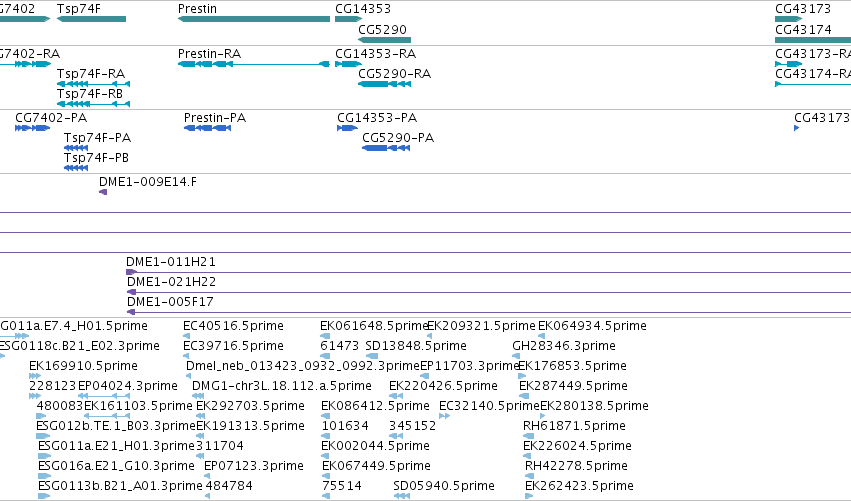
Task: Click the DME1-021H22 clone arrow
Action: [131, 292]
